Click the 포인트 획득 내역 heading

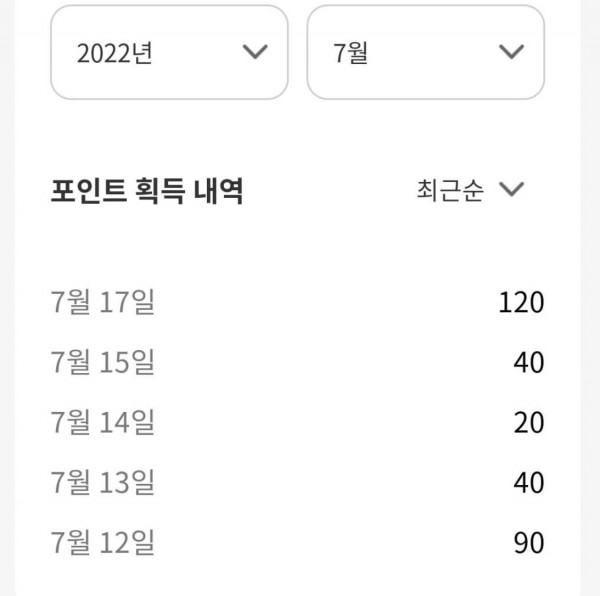pos(146,191)
